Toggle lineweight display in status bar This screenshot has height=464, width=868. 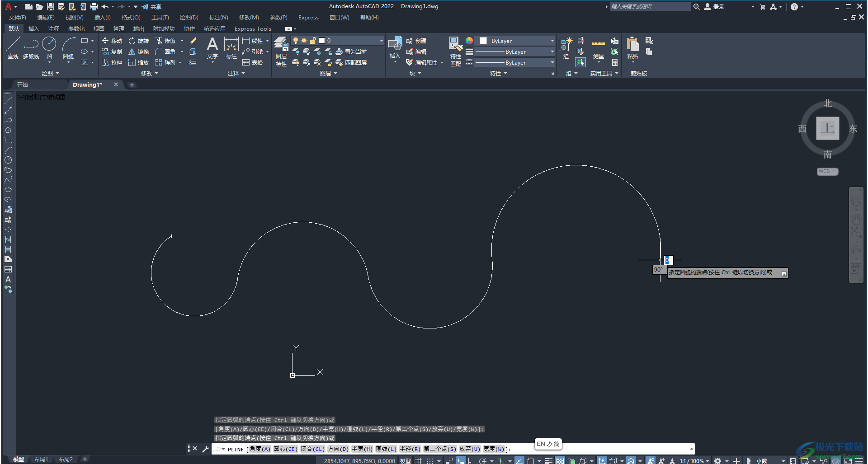coord(549,460)
